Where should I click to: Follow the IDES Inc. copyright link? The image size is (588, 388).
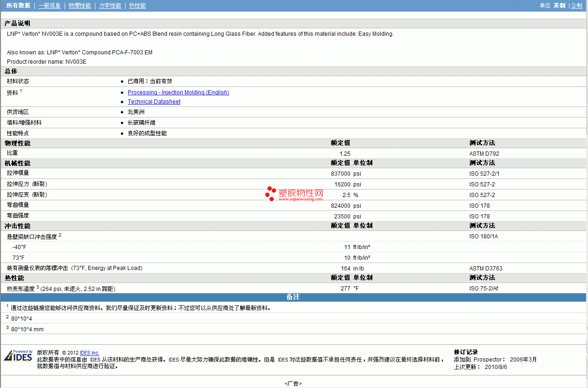click(90, 353)
